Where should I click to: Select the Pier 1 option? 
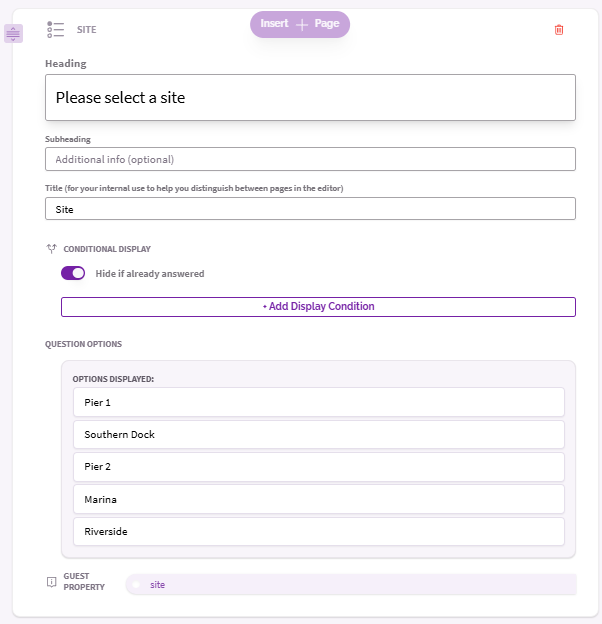point(319,402)
